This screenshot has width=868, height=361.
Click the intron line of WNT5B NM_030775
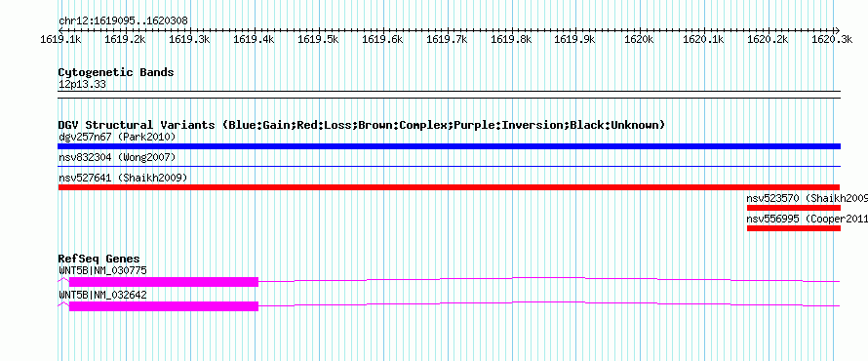(549, 280)
